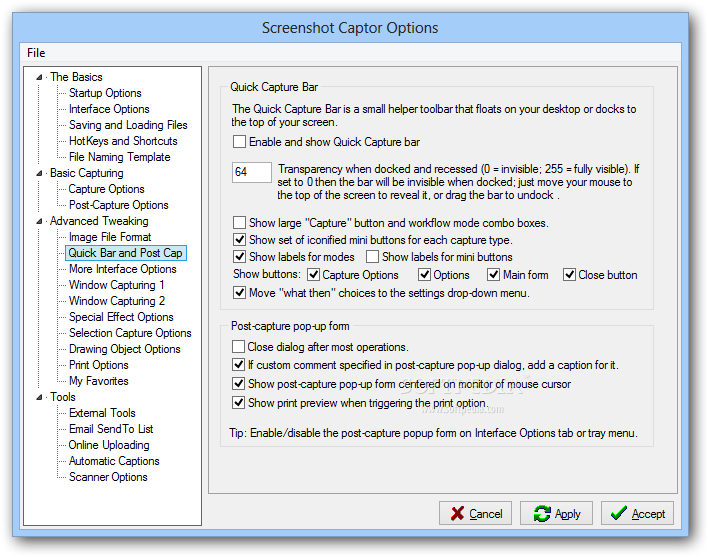Open Email SendTo List
The image size is (709, 557).
point(111,429)
